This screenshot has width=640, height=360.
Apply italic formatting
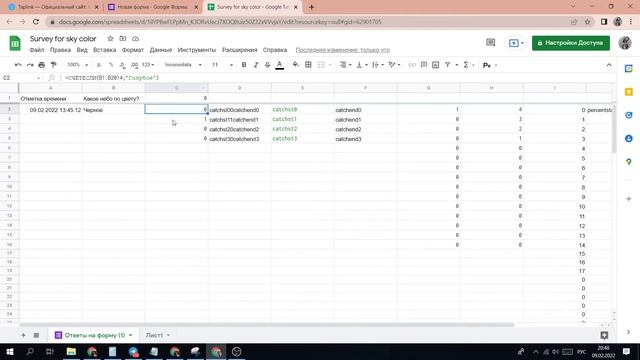[256, 65]
